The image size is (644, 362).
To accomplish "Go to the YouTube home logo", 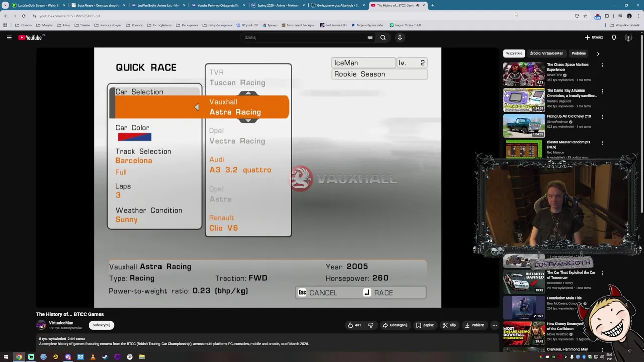I will coord(31,37).
